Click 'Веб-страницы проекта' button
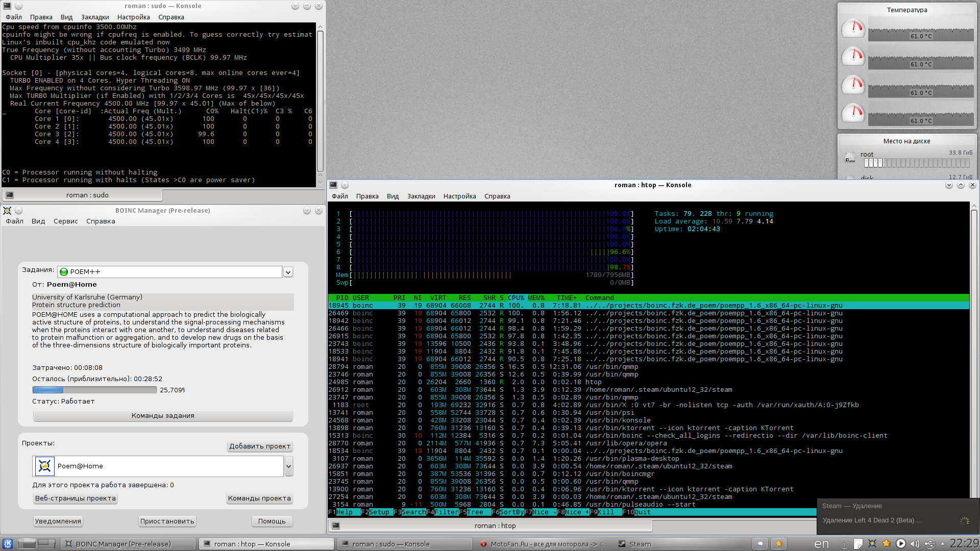The height and width of the screenshot is (551, 980). click(76, 498)
